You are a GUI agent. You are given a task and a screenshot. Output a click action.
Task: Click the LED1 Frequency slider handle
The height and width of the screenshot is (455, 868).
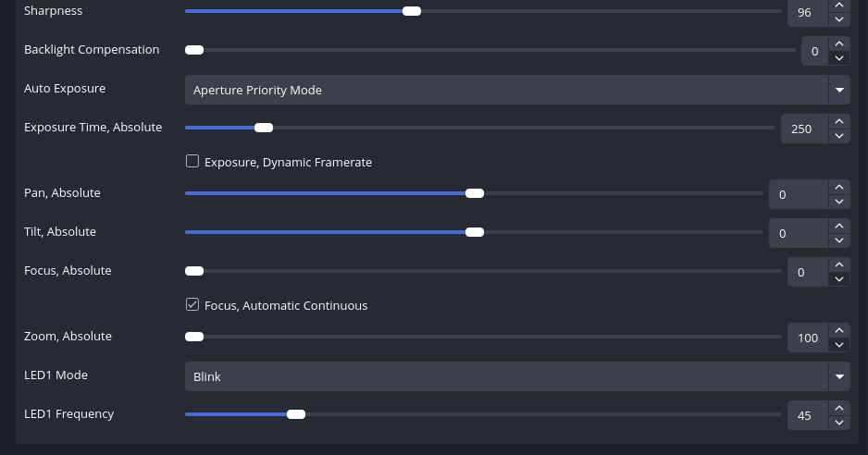pos(296,414)
